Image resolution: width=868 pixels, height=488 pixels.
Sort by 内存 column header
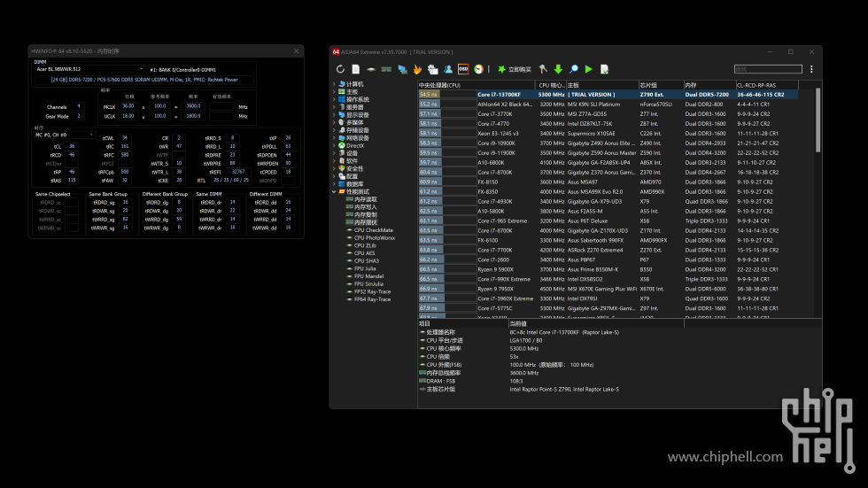709,85
